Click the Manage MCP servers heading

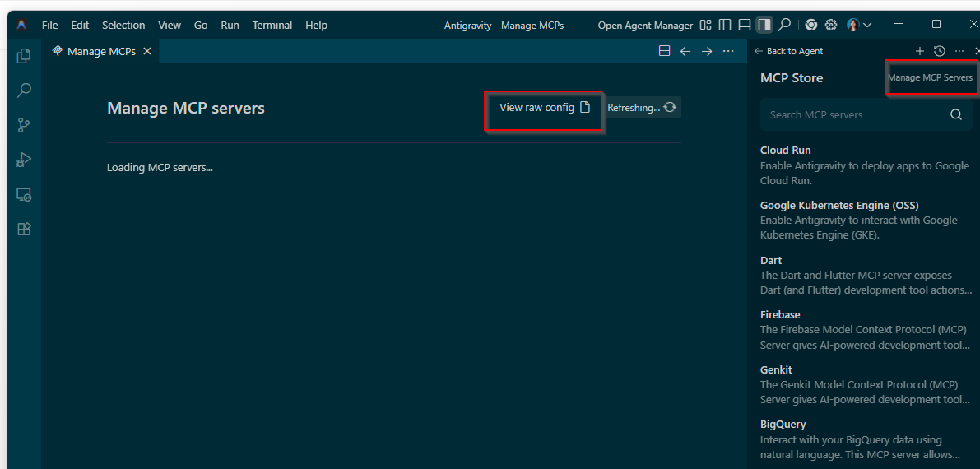coord(186,108)
